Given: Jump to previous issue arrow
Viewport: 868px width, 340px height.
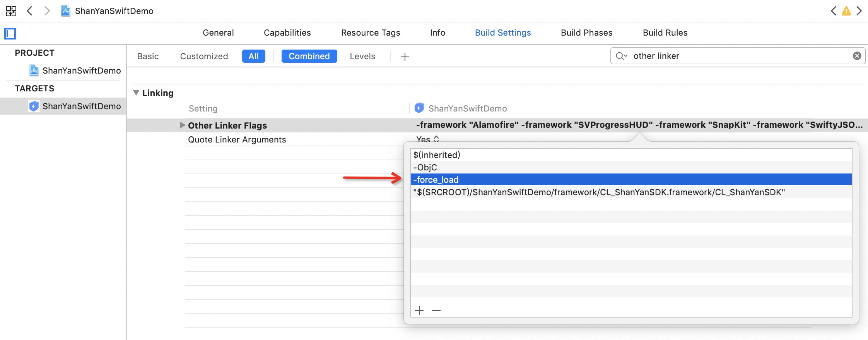Looking at the screenshot, I should [x=834, y=11].
